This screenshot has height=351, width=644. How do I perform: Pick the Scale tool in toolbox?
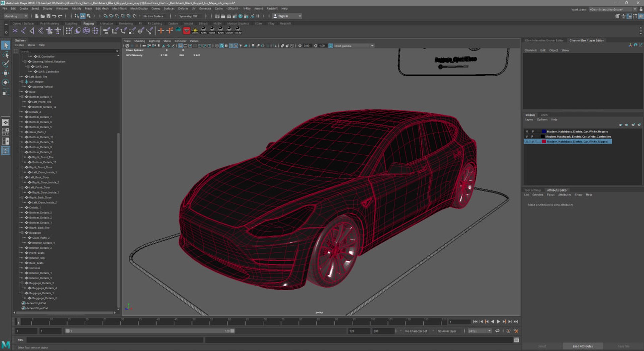(6, 92)
